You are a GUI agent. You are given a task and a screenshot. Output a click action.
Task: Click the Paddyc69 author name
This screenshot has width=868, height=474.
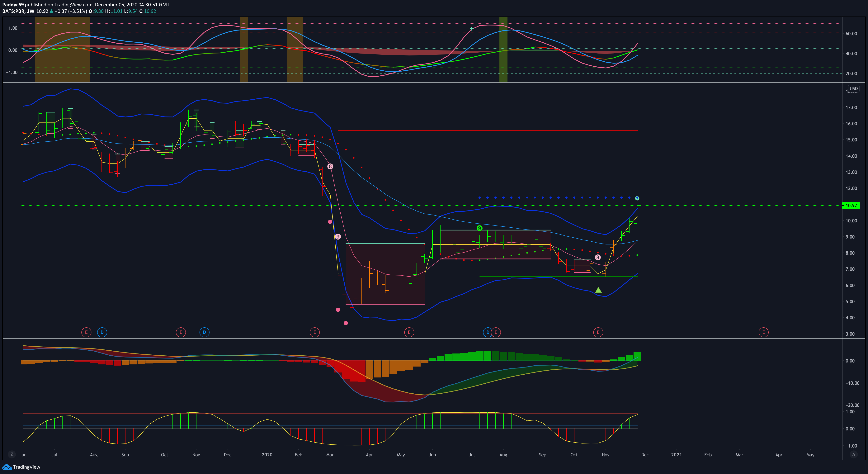pos(13,5)
